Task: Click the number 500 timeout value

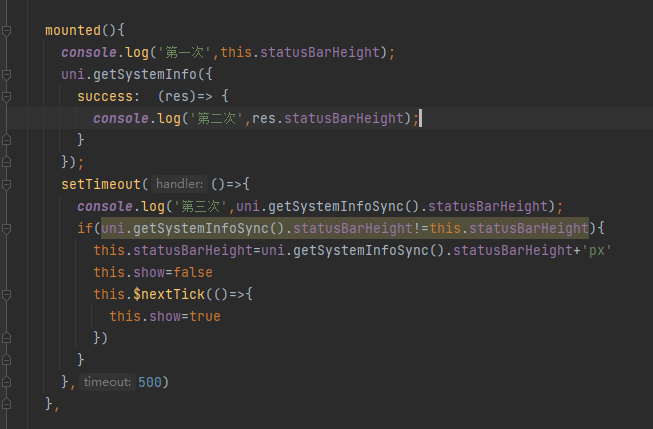Action: (150, 382)
